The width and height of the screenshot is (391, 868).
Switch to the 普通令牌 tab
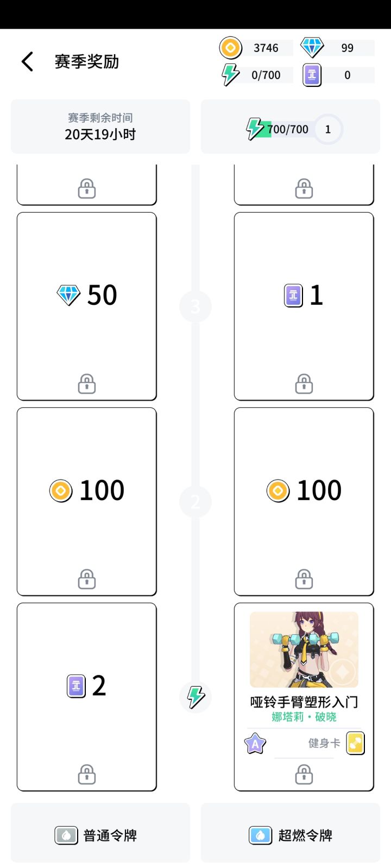pos(100,835)
